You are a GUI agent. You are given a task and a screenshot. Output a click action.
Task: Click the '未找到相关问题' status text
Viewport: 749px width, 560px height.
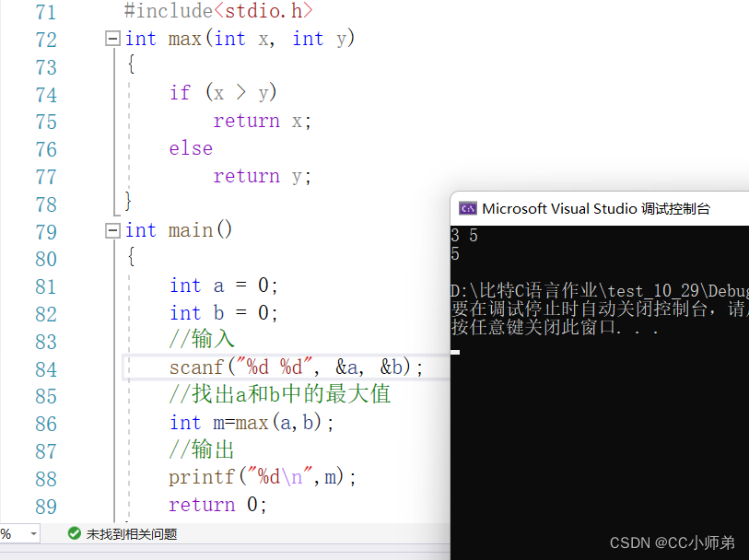coord(132,534)
